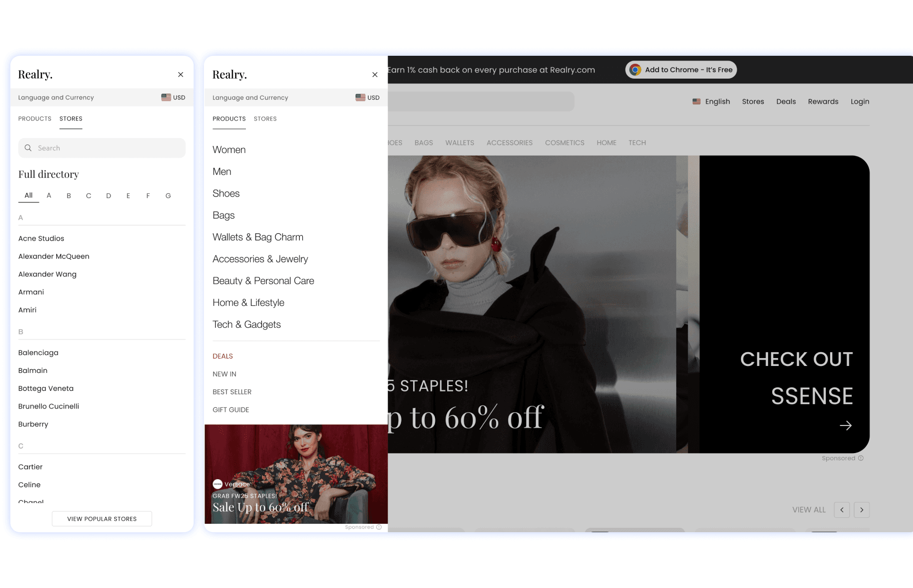Open the Amiri store
Screen dimensions: 913x588
click(x=28, y=310)
